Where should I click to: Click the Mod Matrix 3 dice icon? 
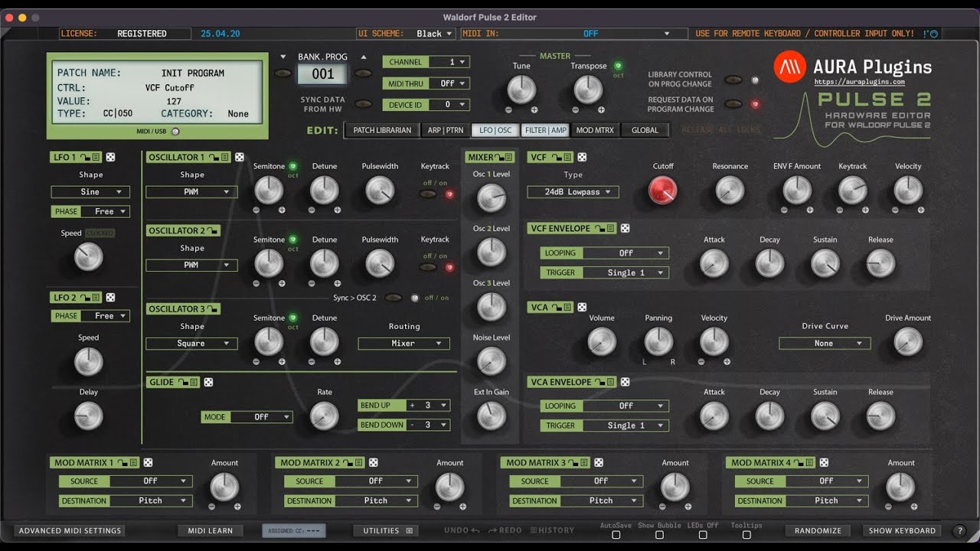pyautogui.click(x=599, y=462)
